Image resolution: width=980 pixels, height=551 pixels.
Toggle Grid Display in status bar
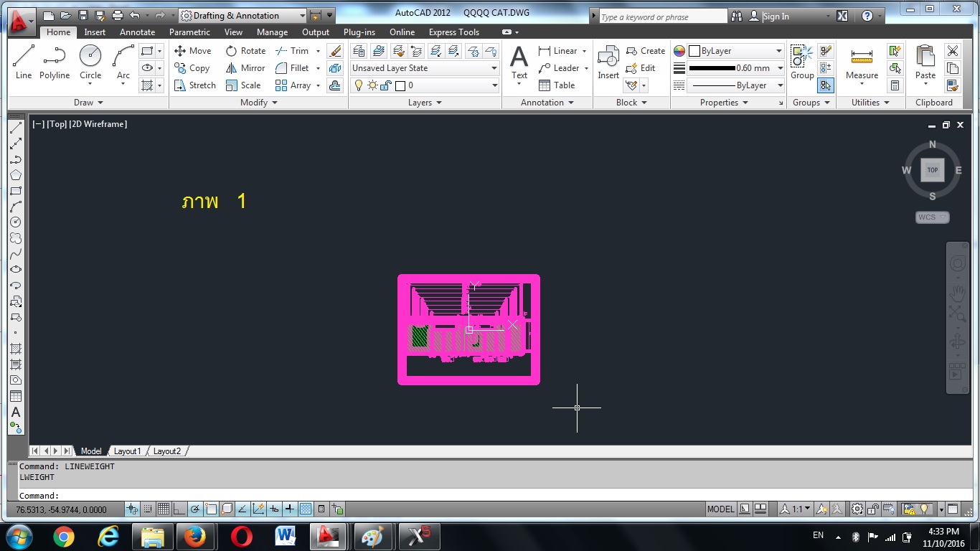[x=164, y=509]
